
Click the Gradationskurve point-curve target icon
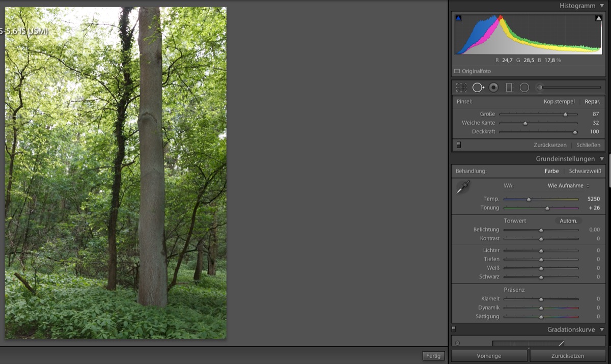[x=457, y=343]
